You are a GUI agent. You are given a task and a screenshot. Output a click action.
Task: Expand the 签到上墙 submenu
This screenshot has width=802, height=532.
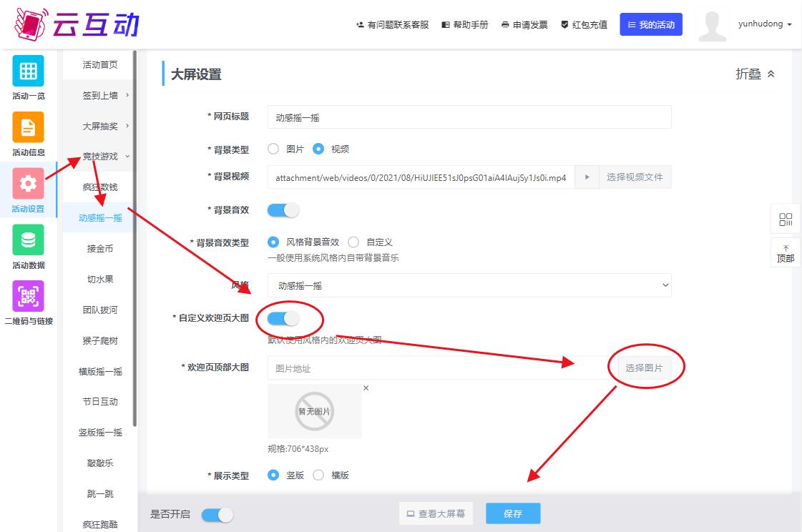pos(104,95)
